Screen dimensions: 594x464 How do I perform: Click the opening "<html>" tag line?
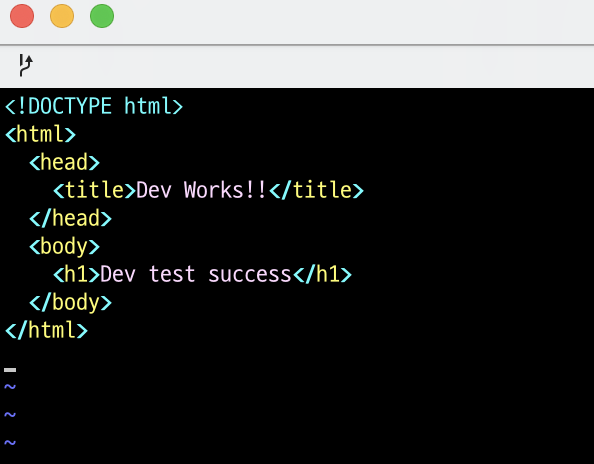tap(40, 134)
